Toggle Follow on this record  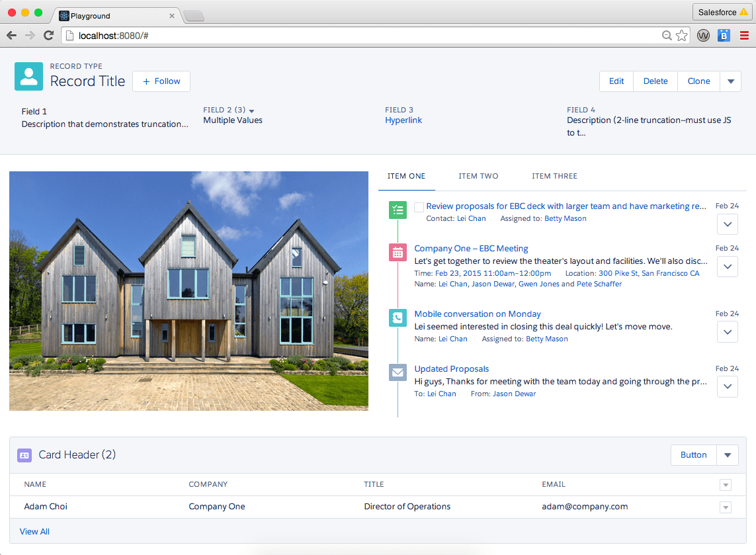coord(161,81)
